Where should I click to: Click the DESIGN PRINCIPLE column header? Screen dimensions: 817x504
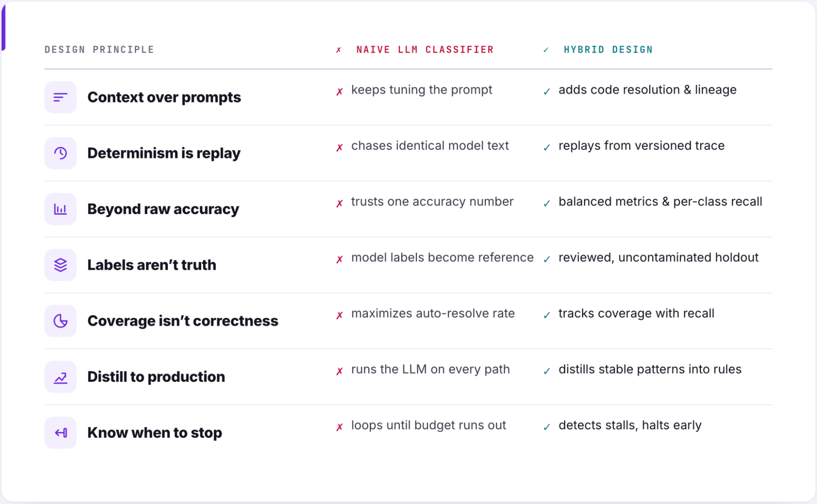point(99,50)
